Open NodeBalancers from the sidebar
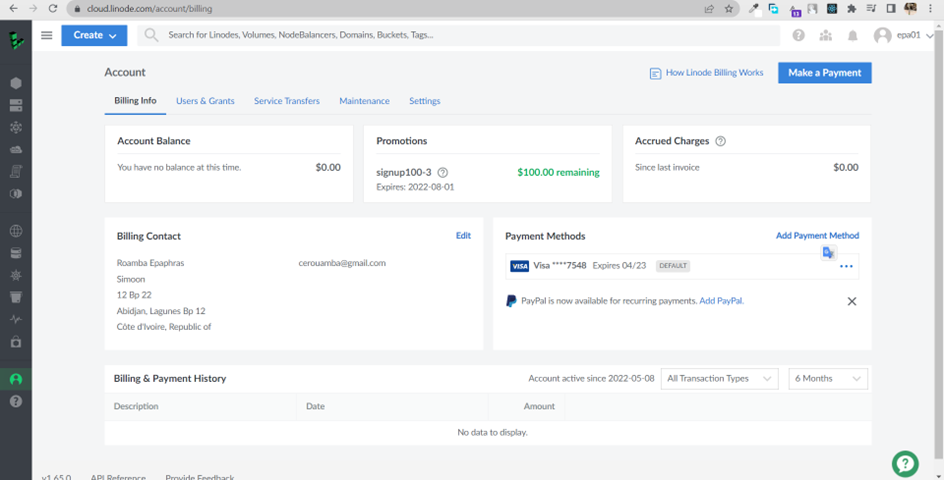 coord(16,128)
